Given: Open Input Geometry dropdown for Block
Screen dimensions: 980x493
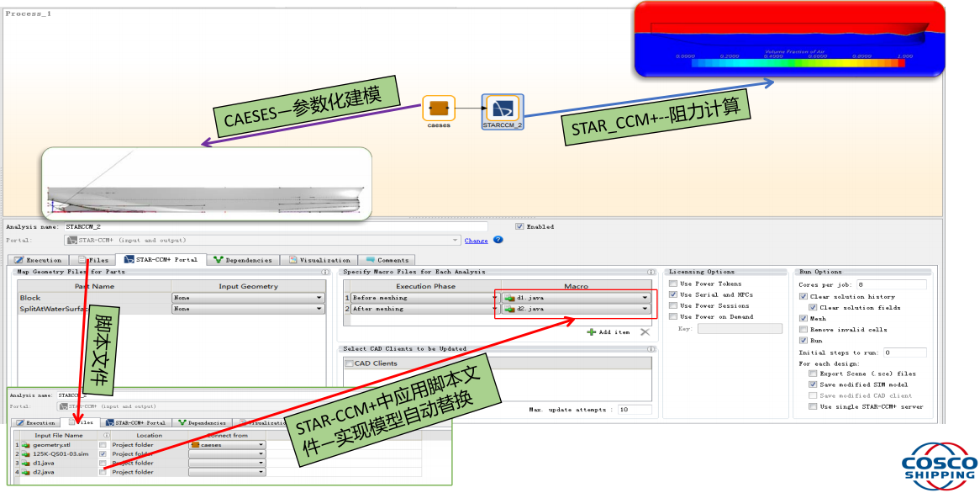Looking at the screenshot, I should pyautogui.click(x=249, y=298).
